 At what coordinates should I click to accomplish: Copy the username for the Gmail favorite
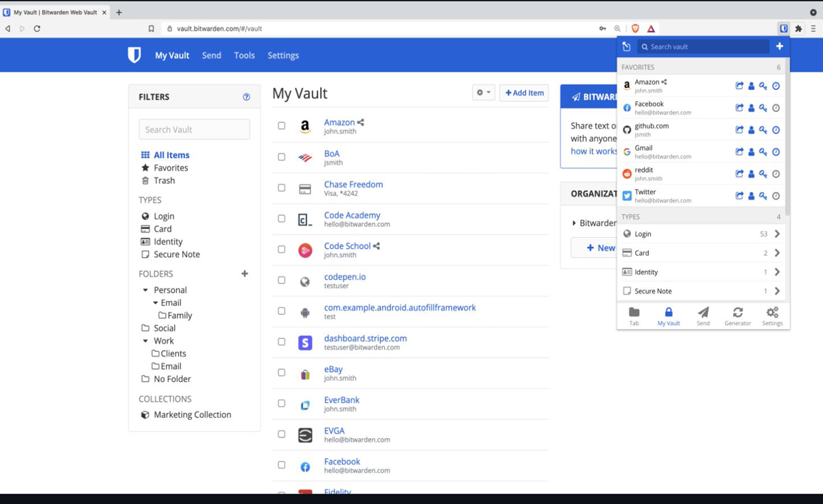[751, 152]
